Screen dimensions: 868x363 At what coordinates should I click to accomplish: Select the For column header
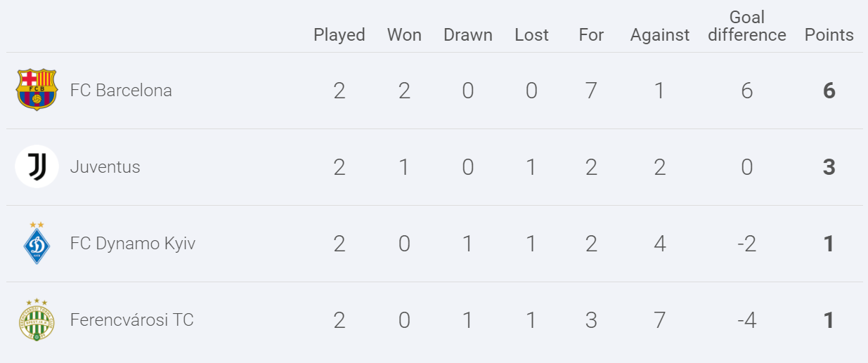[591, 35]
